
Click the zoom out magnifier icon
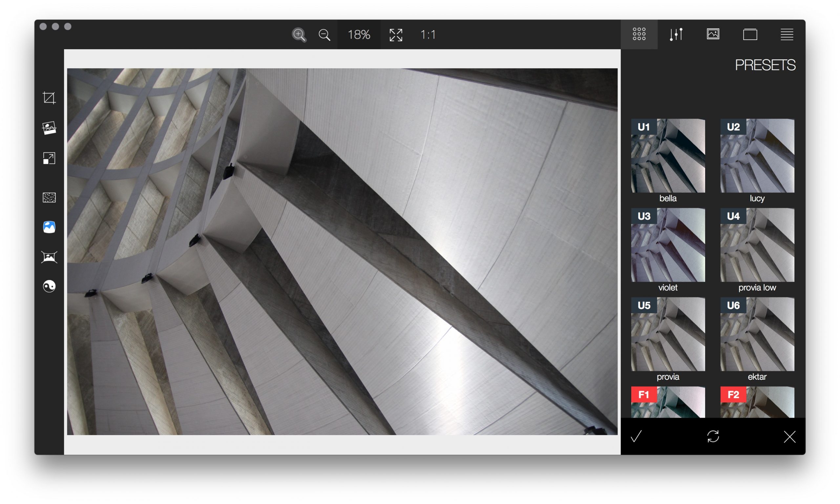click(325, 35)
